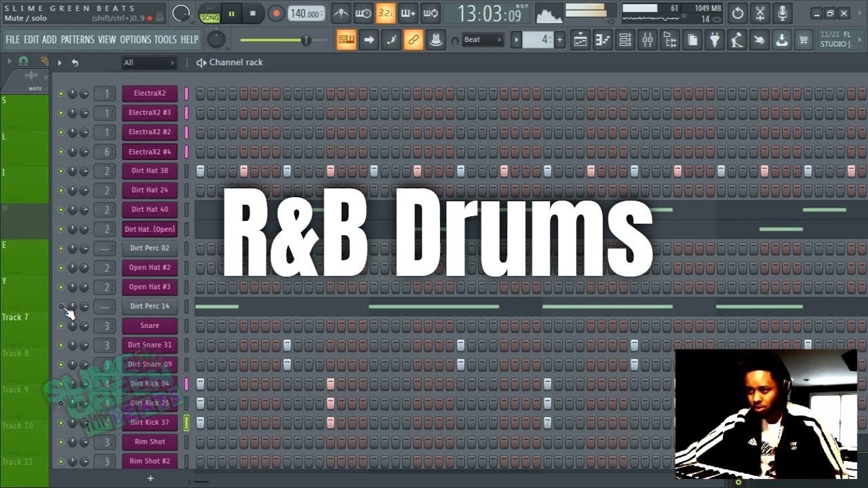
Task: Open the Playlist view icon
Action: pos(580,40)
